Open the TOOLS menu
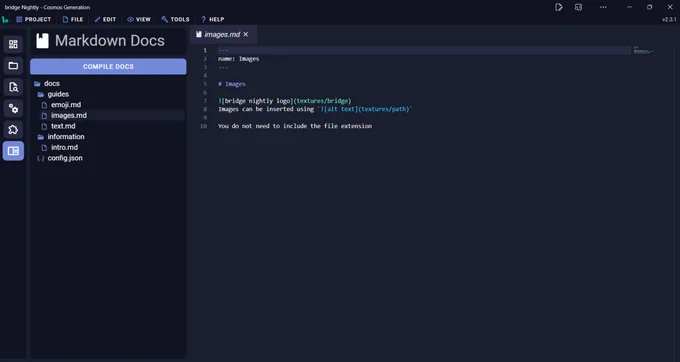 coord(175,20)
